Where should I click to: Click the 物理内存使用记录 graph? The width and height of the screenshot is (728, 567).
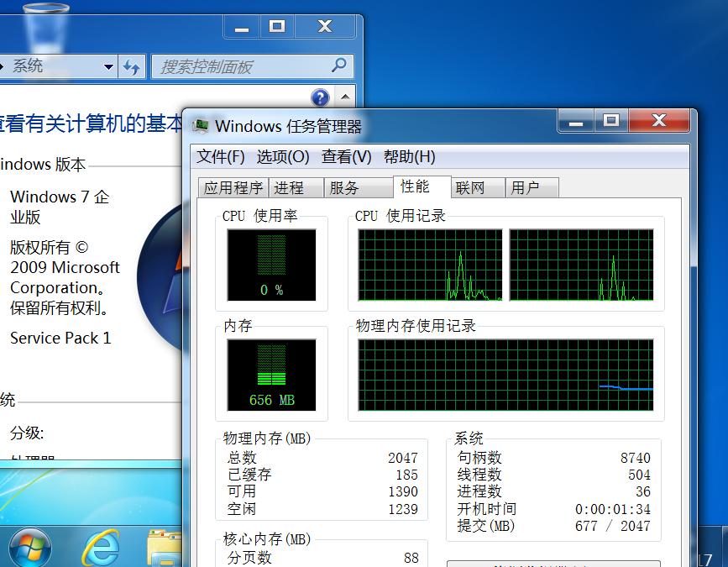coord(505,375)
